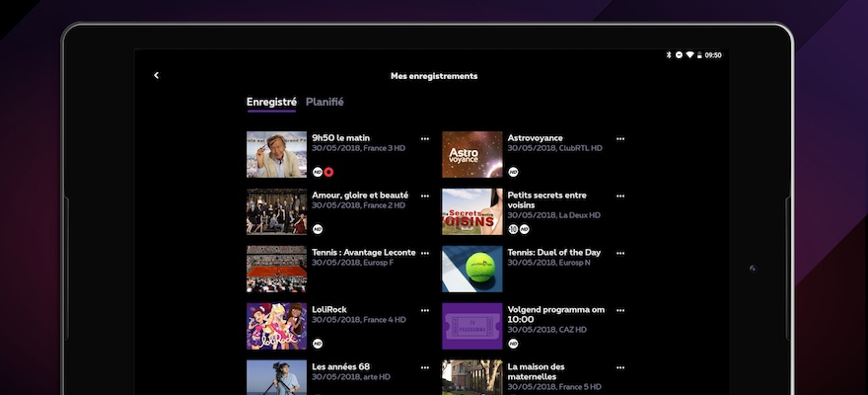Viewport: 868px width, 395px height.
Task: Select the title 9h50 le matin
Action: pos(341,138)
